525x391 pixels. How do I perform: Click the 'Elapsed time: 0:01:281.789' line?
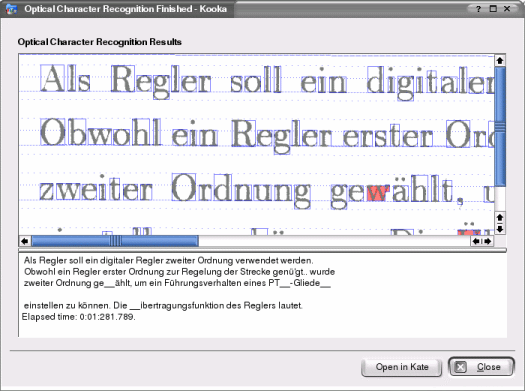pos(79,317)
